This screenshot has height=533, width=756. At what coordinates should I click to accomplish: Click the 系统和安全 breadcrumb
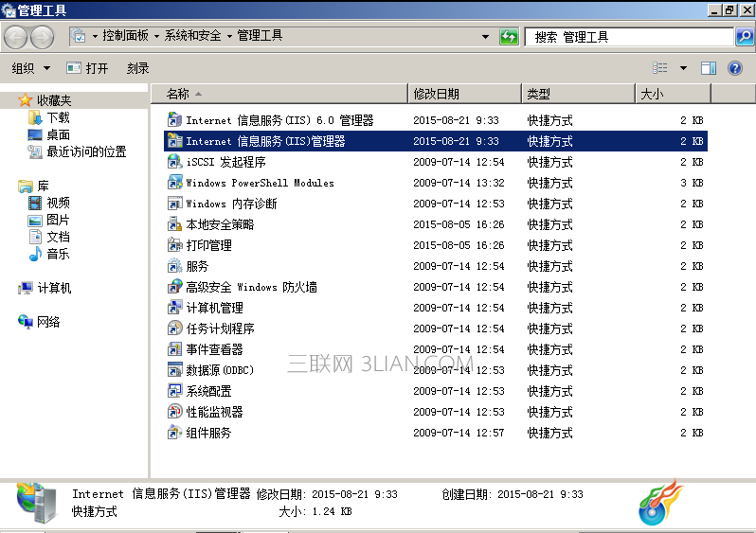[x=193, y=36]
